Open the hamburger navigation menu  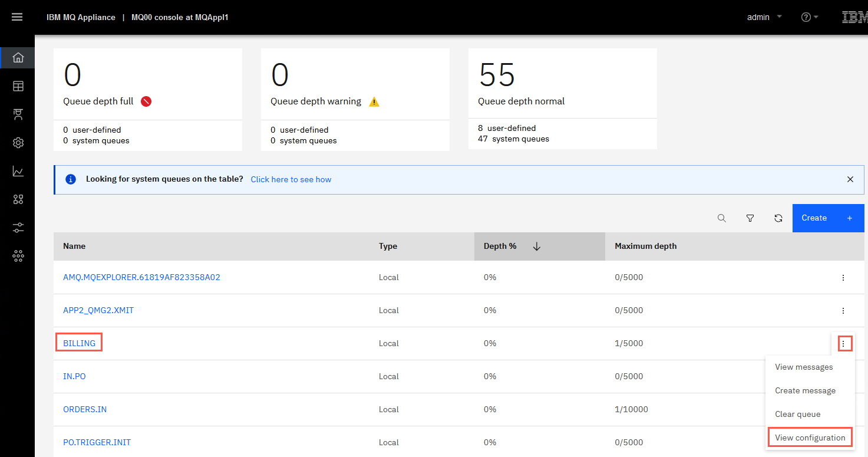[17, 17]
